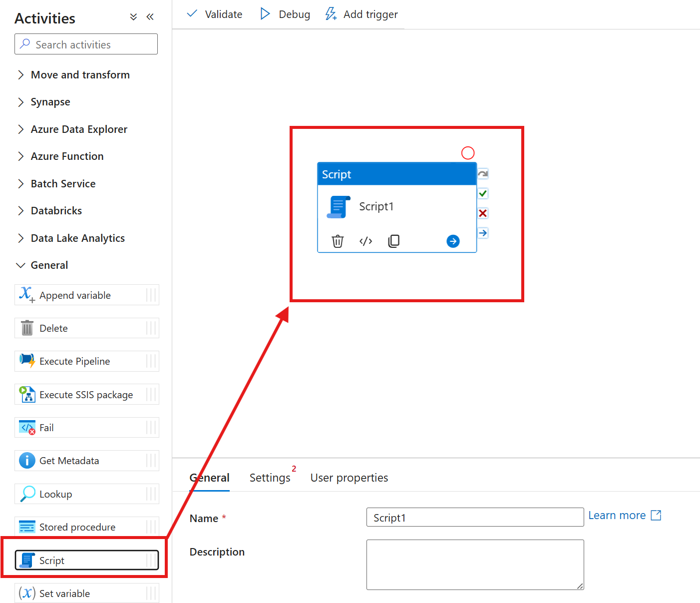Click the Name field containing Script1
The width and height of the screenshot is (700, 603).
[475, 517]
